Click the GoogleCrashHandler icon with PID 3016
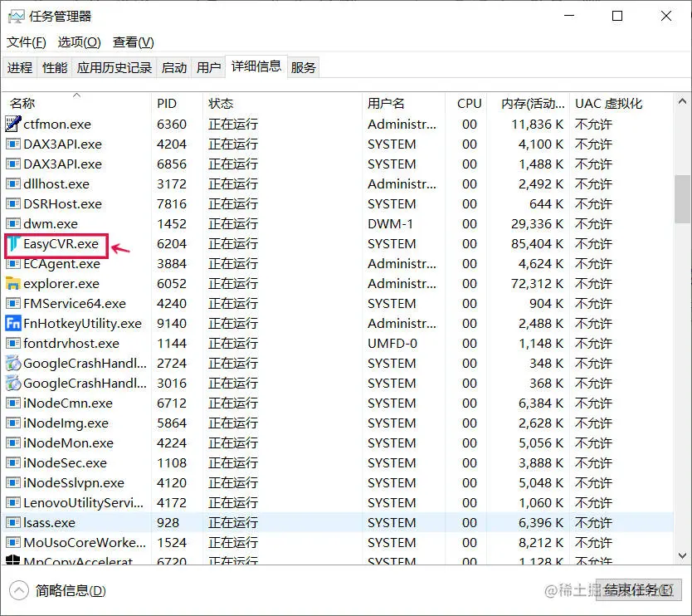 coord(12,383)
